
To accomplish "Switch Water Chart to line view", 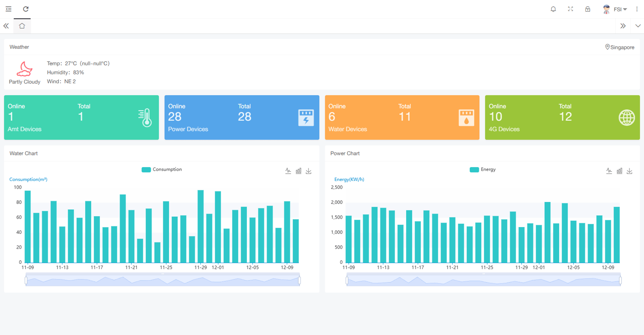I will [288, 171].
